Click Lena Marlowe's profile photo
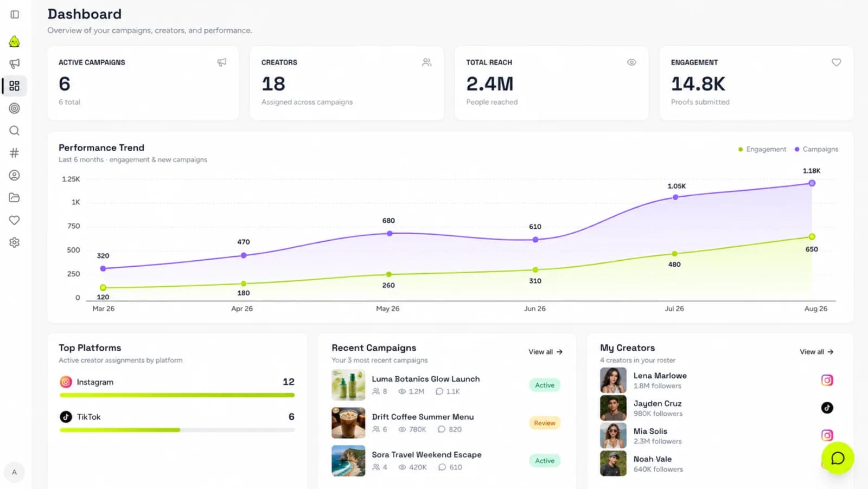The width and height of the screenshot is (868, 489). pyautogui.click(x=613, y=380)
